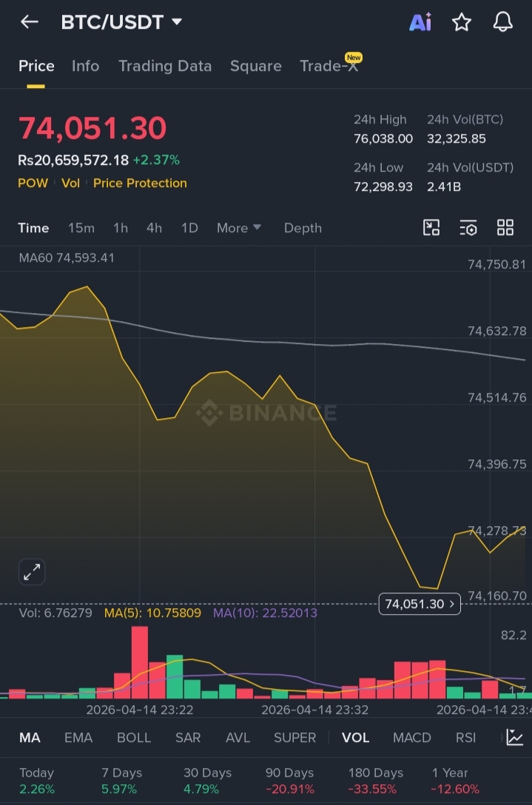Tap the 7 Days 5.97% performance
Image resolution: width=532 pixels, height=805 pixels.
[x=121, y=781]
